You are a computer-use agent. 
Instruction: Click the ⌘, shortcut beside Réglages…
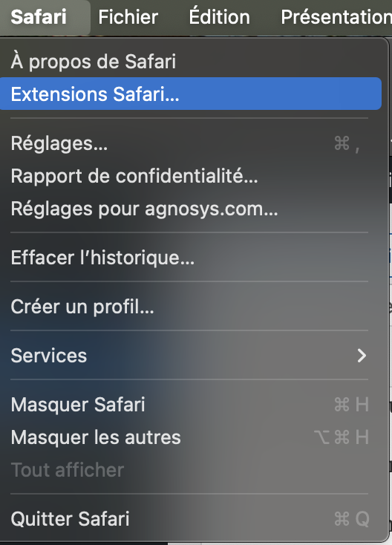pyautogui.click(x=347, y=143)
